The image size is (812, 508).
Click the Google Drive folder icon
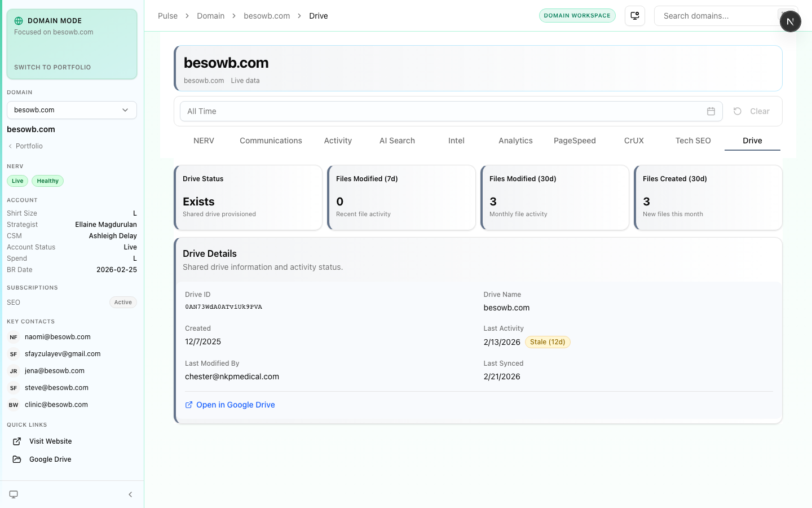[x=17, y=459]
